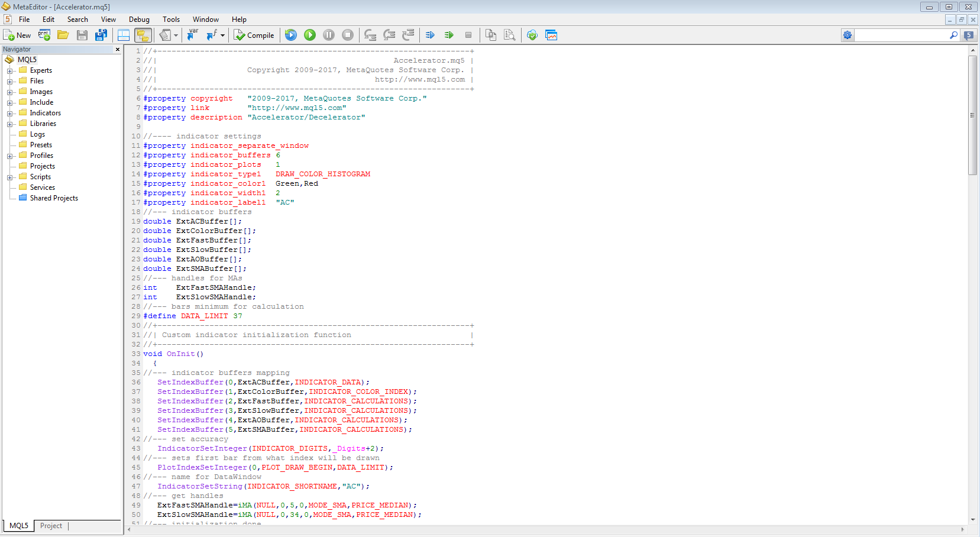The image size is (980, 537).
Task: Click the 'void OnInit()' code line
Action: point(173,354)
